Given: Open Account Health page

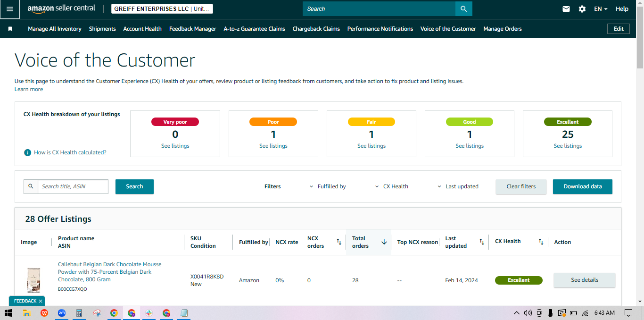Looking at the screenshot, I should tap(142, 29).
